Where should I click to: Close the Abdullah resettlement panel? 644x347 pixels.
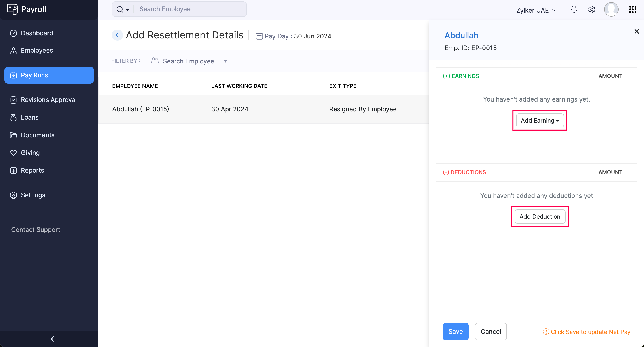(636, 31)
